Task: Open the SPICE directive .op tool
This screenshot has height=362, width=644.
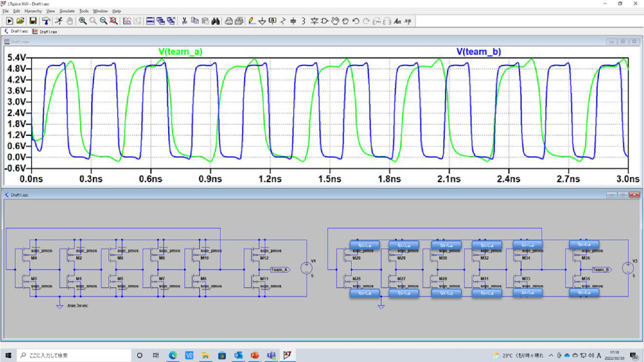Action: pyautogui.click(x=408, y=21)
